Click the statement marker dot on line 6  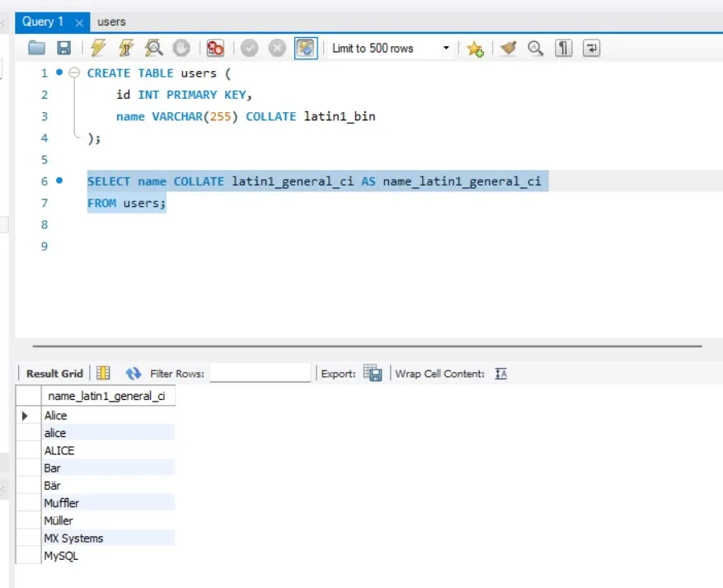59,181
